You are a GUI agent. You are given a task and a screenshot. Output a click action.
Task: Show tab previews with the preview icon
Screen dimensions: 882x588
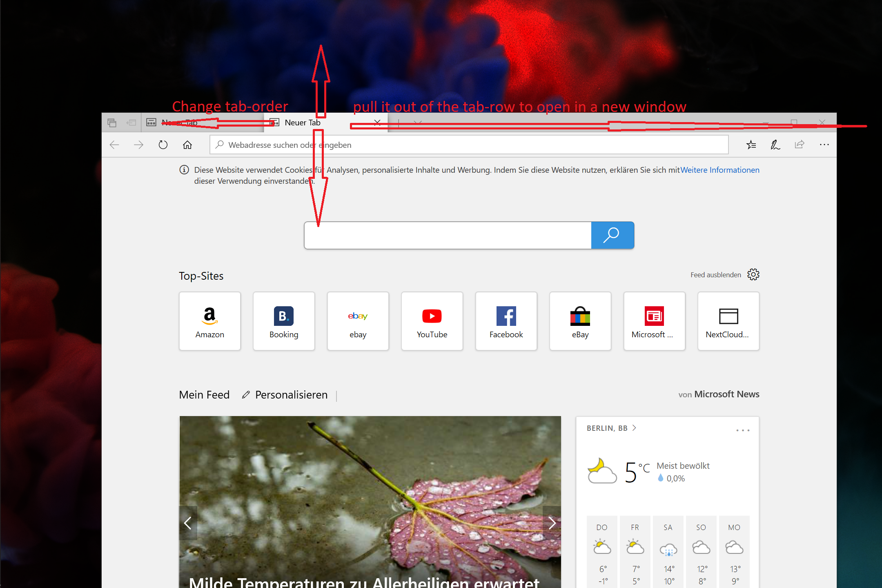(x=417, y=122)
